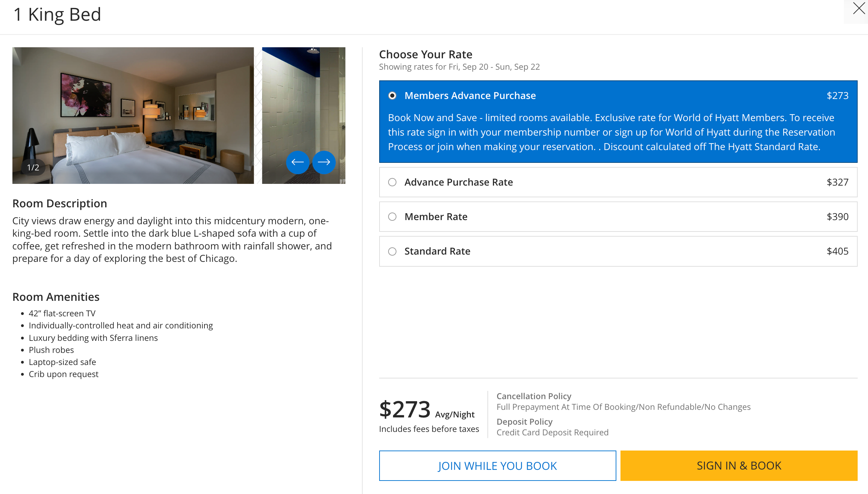868x494 pixels.
Task: Close the 1 King Bed dialog
Action: click(x=858, y=9)
